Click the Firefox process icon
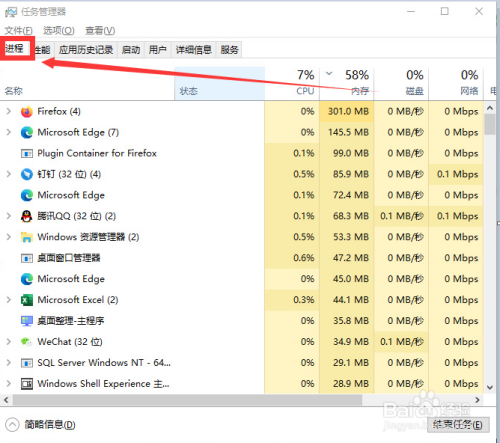This screenshot has width=500, height=443. tap(27, 112)
